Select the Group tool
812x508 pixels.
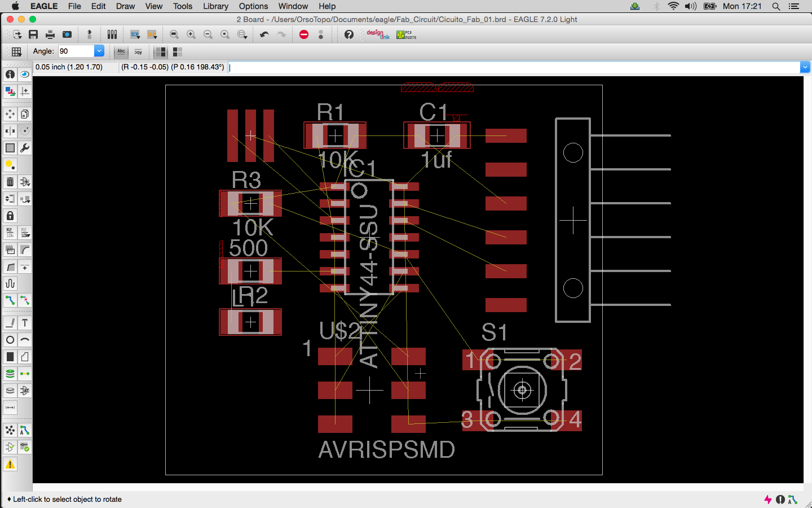pos(10,148)
